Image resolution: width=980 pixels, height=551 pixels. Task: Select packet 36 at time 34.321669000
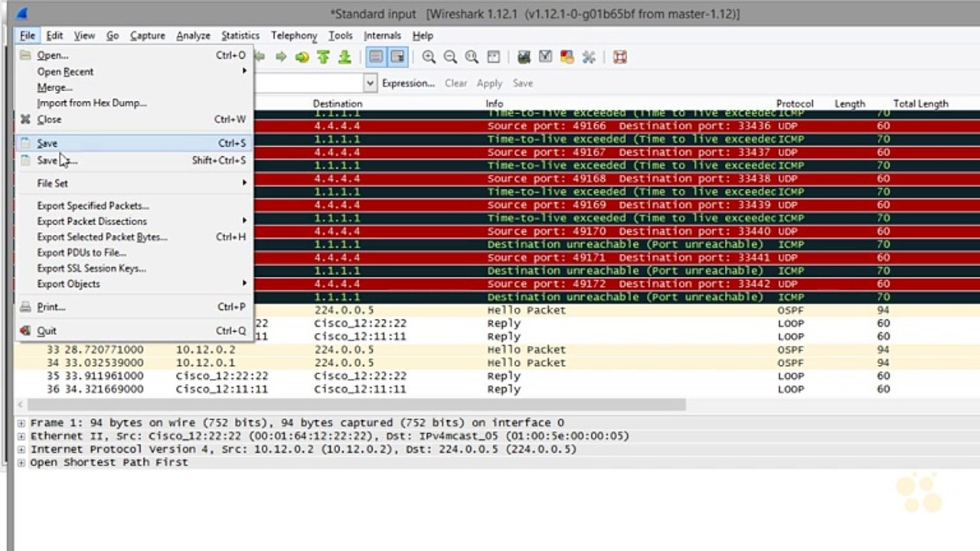point(496,390)
